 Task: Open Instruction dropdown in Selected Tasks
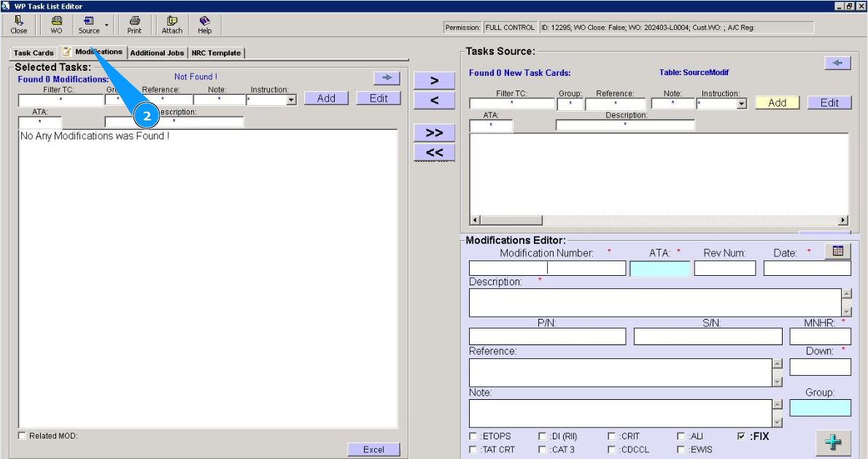coord(292,101)
